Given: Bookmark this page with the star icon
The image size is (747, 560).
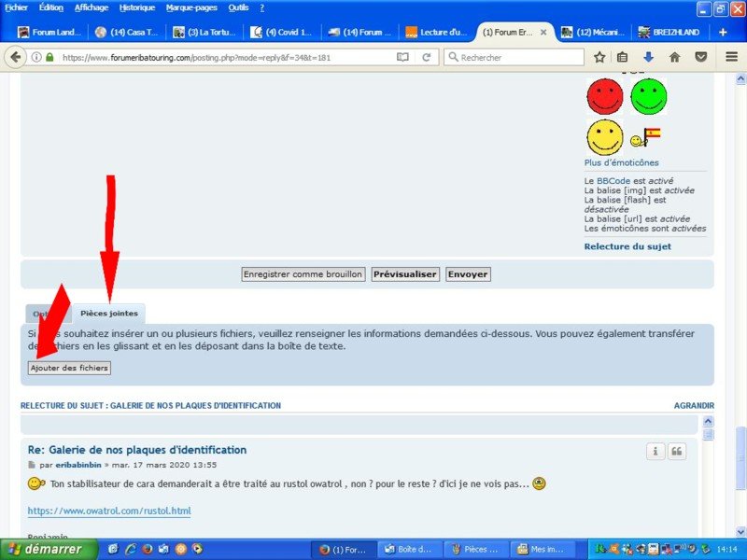Looking at the screenshot, I should 599,57.
